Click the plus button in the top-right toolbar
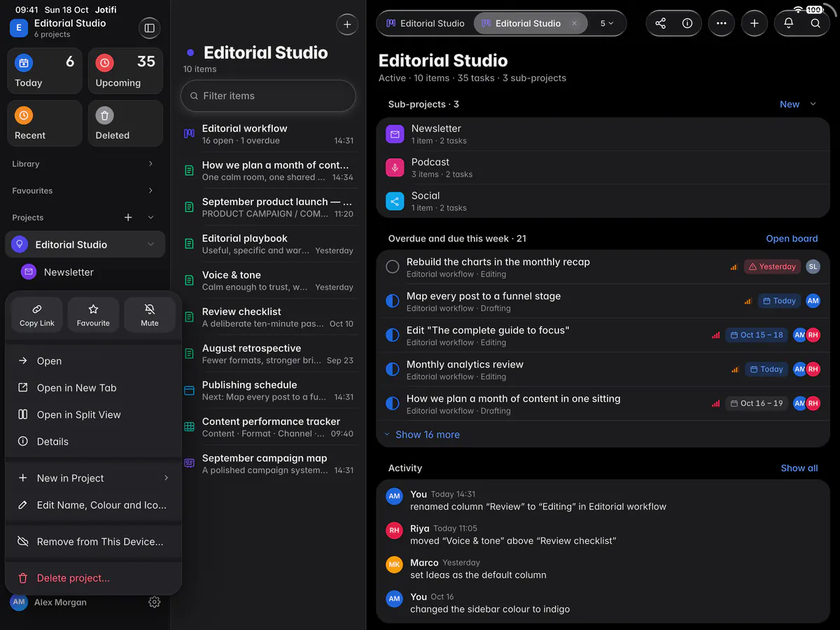Screen dimensions: 840x630 [x=754, y=23]
